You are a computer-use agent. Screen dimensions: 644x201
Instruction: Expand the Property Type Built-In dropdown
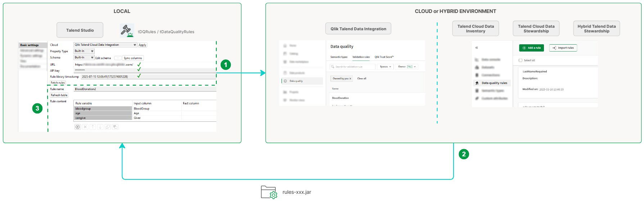point(92,51)
